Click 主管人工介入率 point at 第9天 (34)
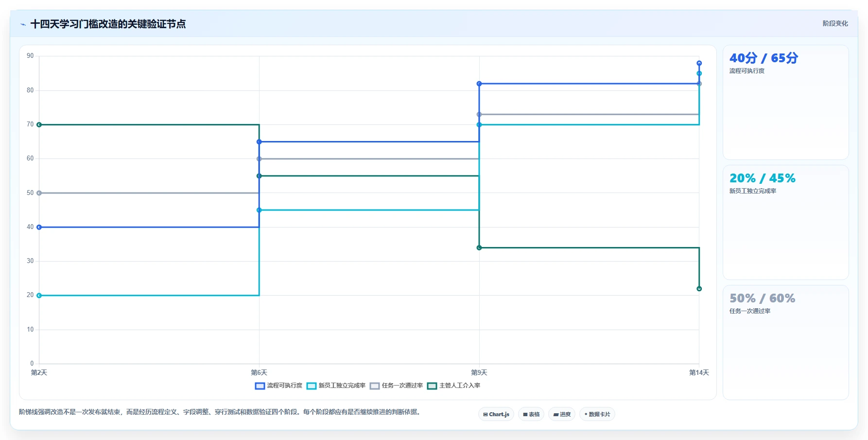The width and height of the screenshot is (868, 440). (x=479, y=248)
